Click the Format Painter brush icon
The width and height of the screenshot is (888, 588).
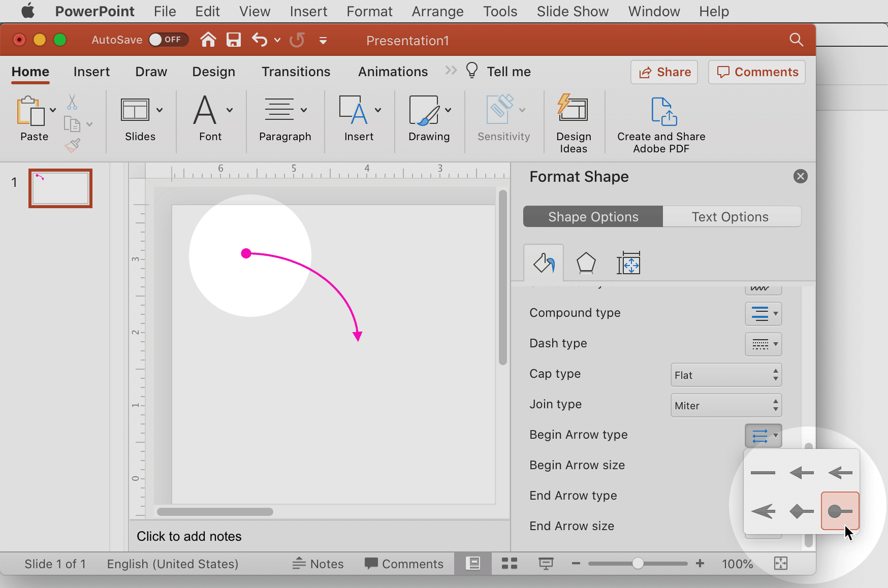click(72, 146)
